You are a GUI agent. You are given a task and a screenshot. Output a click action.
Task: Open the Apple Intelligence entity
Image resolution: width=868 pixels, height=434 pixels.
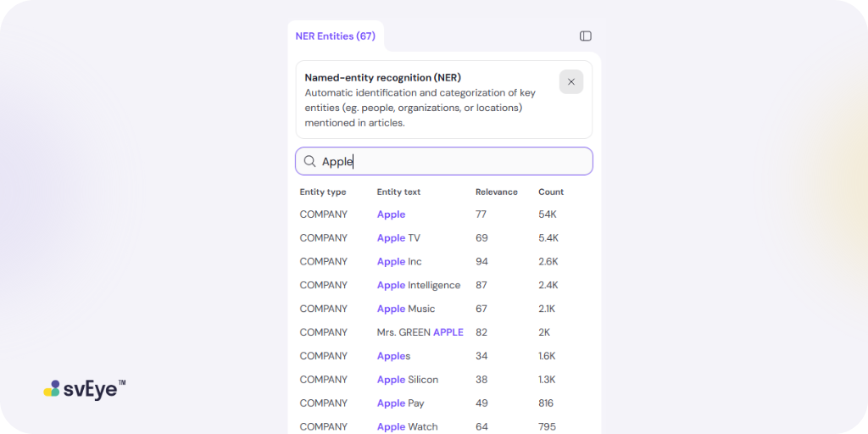(x=419, y=285)
